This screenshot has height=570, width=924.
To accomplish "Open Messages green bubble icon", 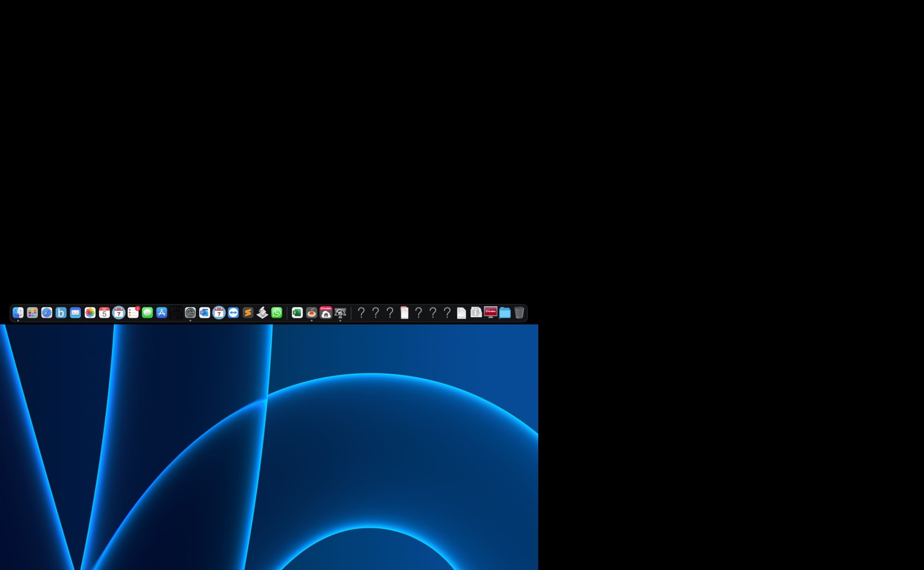I will 147,313.
